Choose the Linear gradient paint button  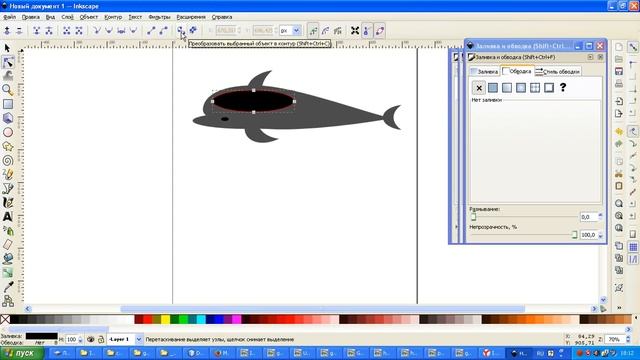click(507, 88)
